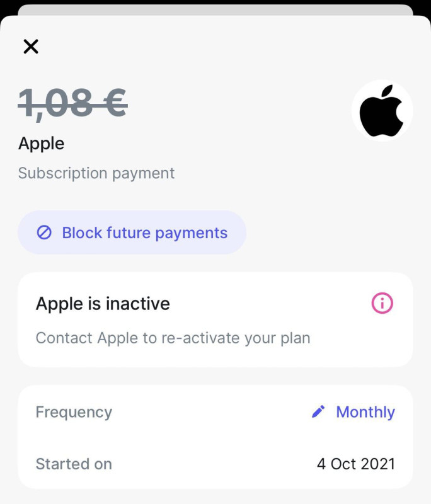Select the Frequency row label

[74, 412]
